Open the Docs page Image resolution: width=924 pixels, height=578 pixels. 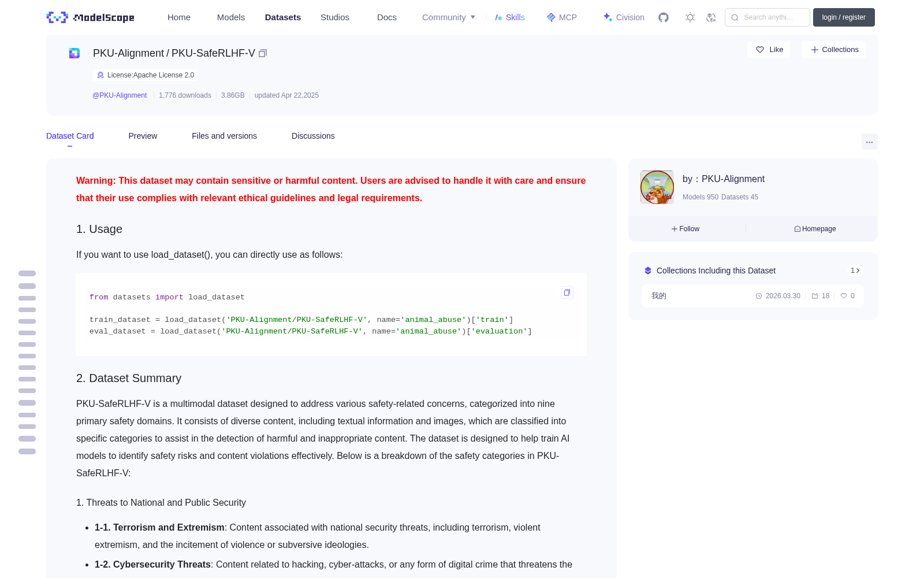pyautogui.click(x=387, y=17)
